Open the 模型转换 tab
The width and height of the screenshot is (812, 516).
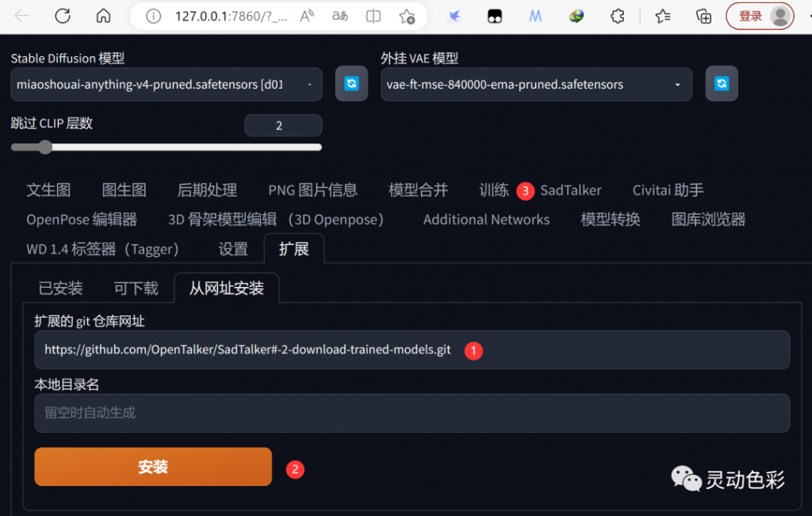tap(611, 220)
